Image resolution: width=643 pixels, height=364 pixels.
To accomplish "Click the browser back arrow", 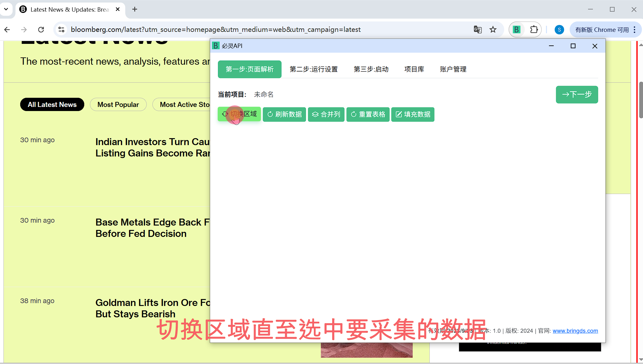I will (7, 30).
